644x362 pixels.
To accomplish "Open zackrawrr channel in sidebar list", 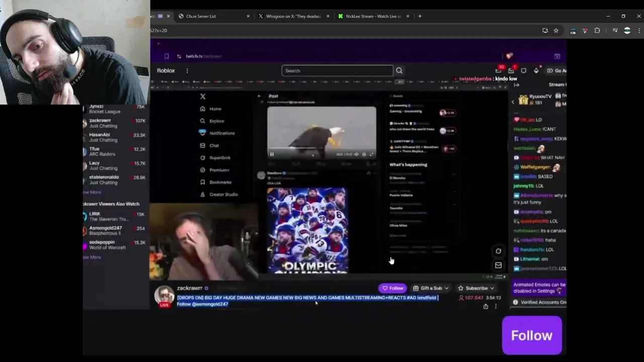I will click(115, 123).
